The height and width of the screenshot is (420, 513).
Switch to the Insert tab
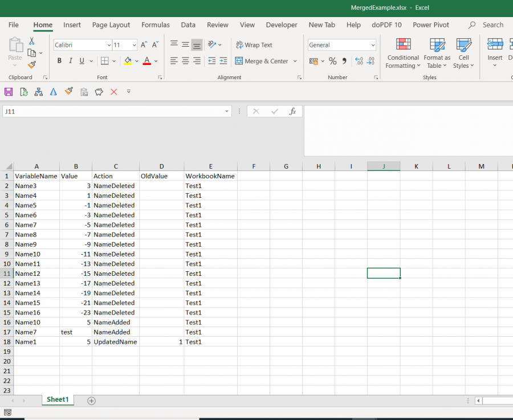click(x=72, y=25)
